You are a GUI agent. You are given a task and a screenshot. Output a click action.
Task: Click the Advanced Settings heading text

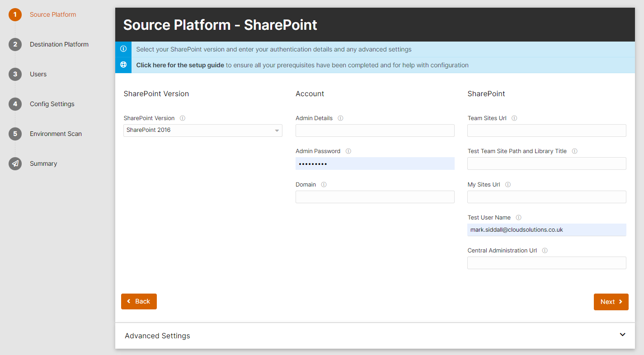[157, 336]
